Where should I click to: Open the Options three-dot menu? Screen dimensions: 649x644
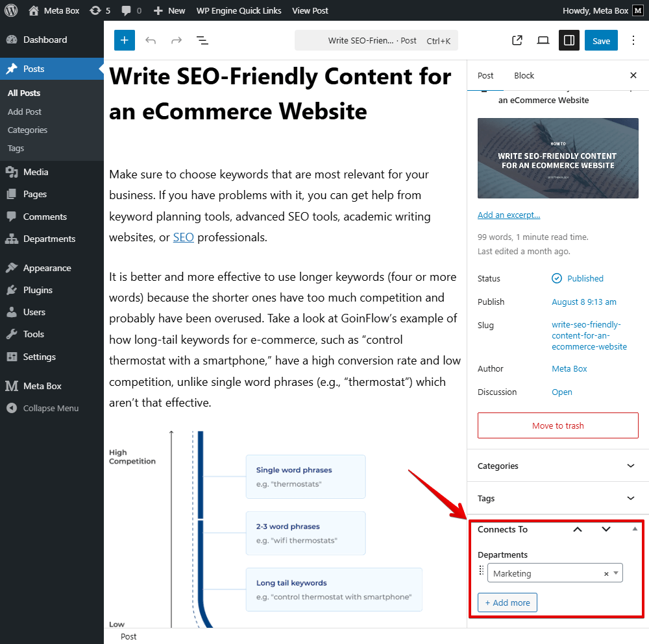(x=633, y=40)
